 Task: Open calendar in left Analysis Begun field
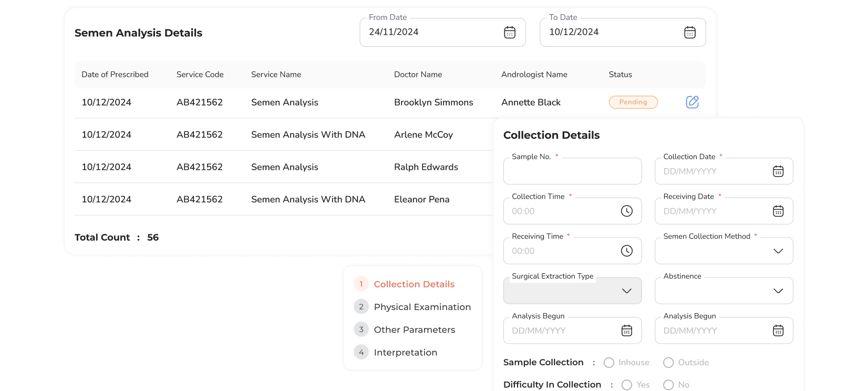[x=626, y=331]
